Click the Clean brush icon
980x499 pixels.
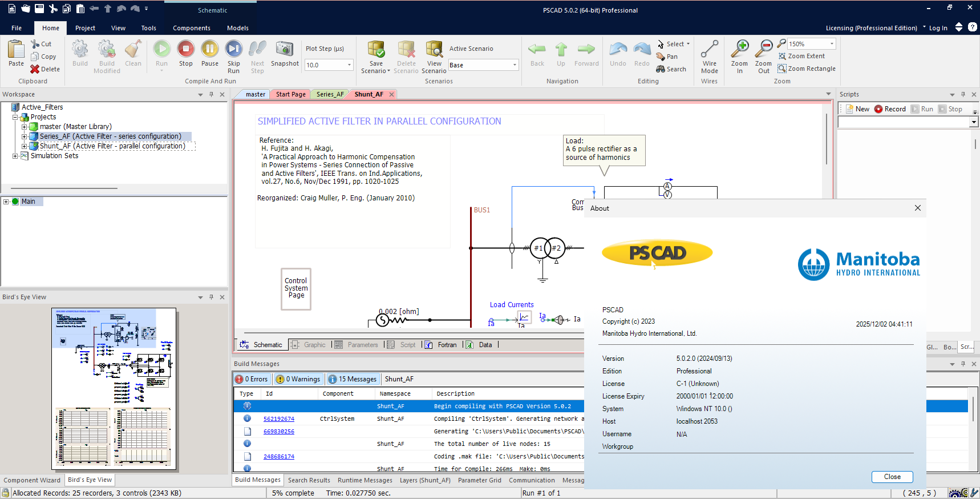tap(133, 49)
